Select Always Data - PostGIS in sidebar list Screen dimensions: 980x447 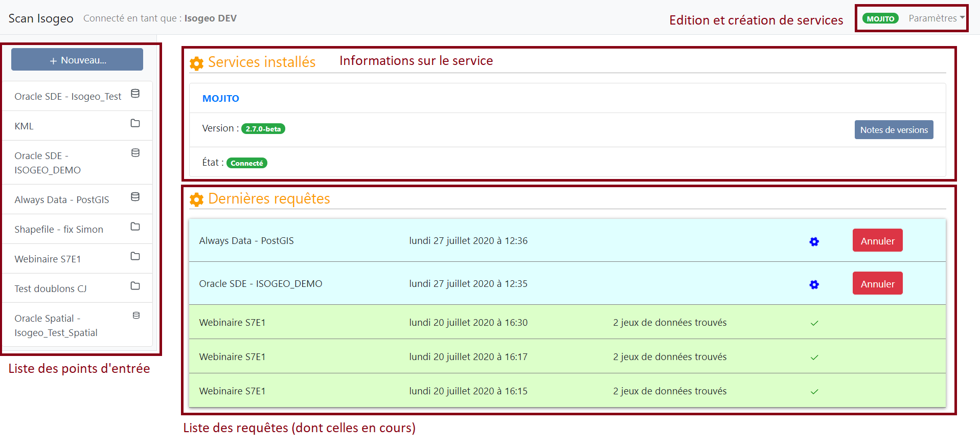[77, 199]
